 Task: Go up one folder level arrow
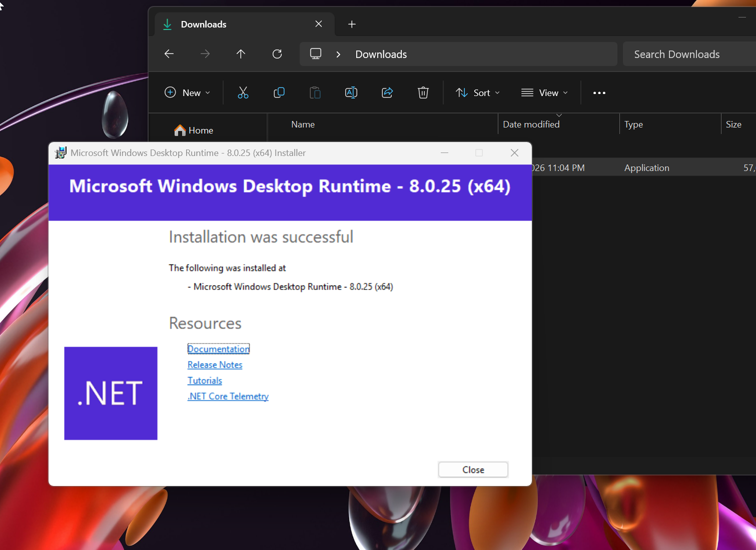(241, 54)
